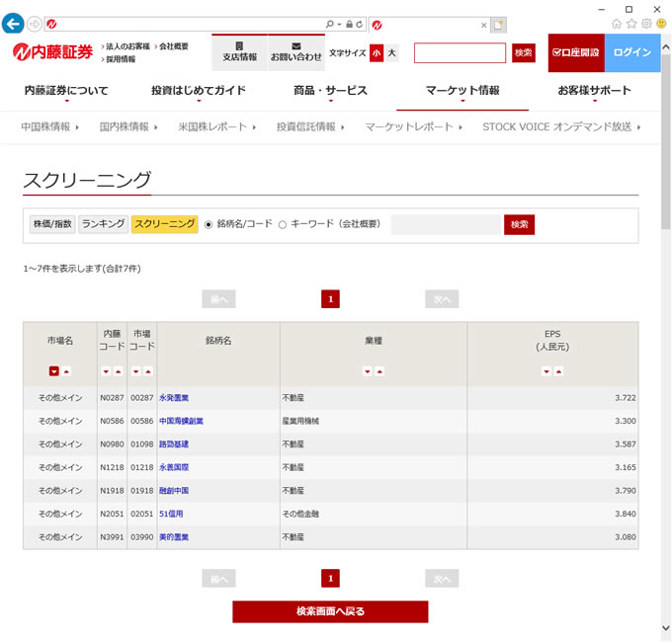Screen dimensions: 672x642
Task: Focus the header site search field
Action: pos(460,52)
